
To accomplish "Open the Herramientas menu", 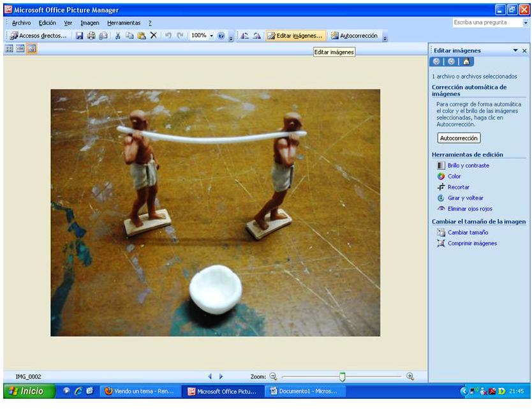I will [x=123, y=23].
